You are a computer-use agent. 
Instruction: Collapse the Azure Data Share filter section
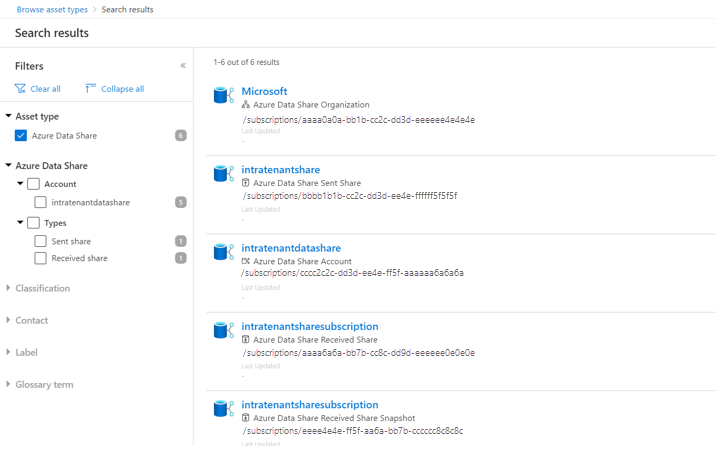[8, 165]
